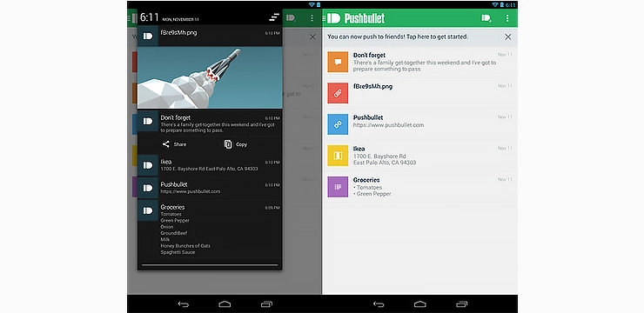This screenshot has height=313, width=644.
Task: Open red file icon for fBre9sMh.png
Action: click(338, 93)
